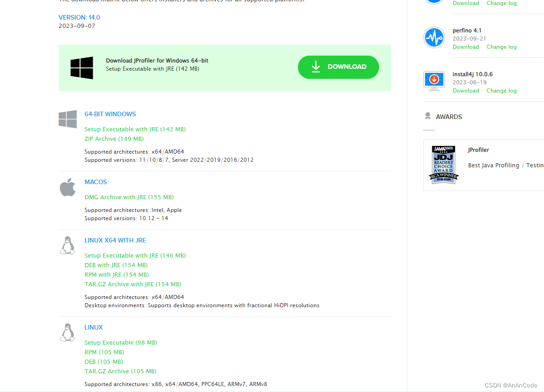
Task: Open the 64-BIT WINDOWS heading link
Action: point(110,114)
